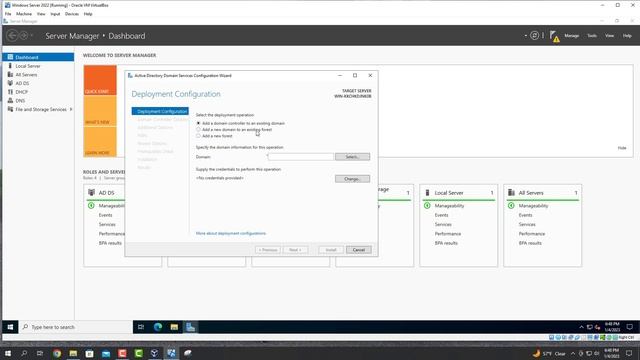
Task: Open VirtualBox on the host taskbar
Action: (154, 353)
